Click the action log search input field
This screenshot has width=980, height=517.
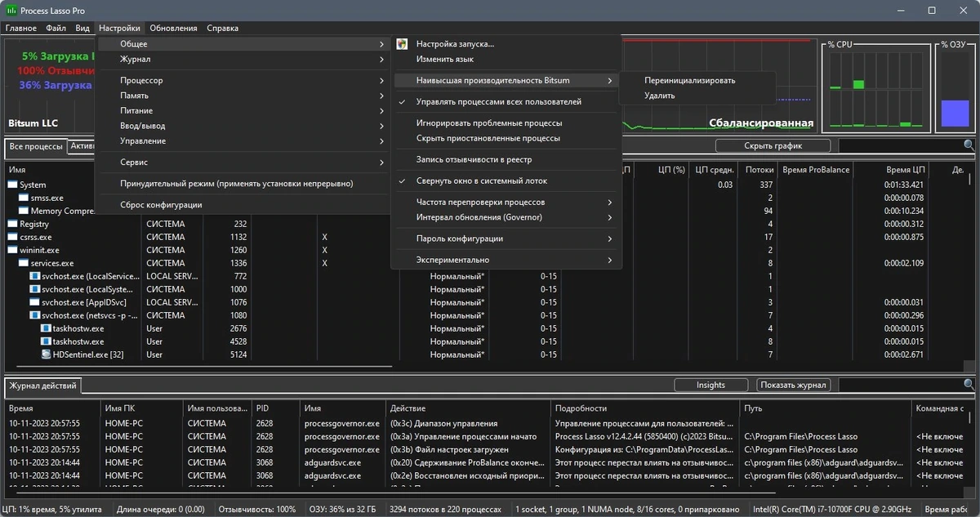pyautogui.click(x=900, y=385)
